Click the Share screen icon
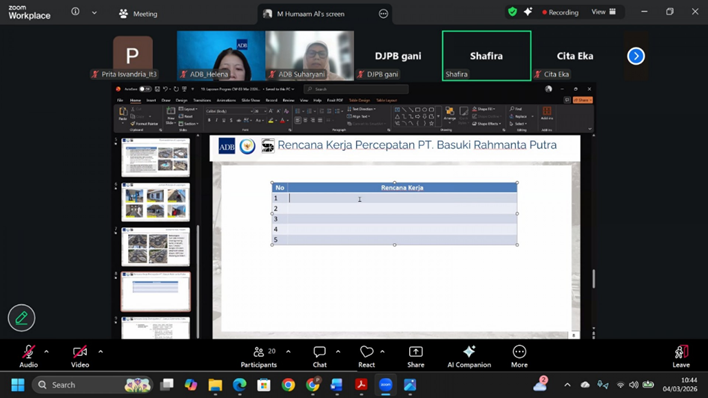This screenshot has width=708, height=398. tap(415, 351)
